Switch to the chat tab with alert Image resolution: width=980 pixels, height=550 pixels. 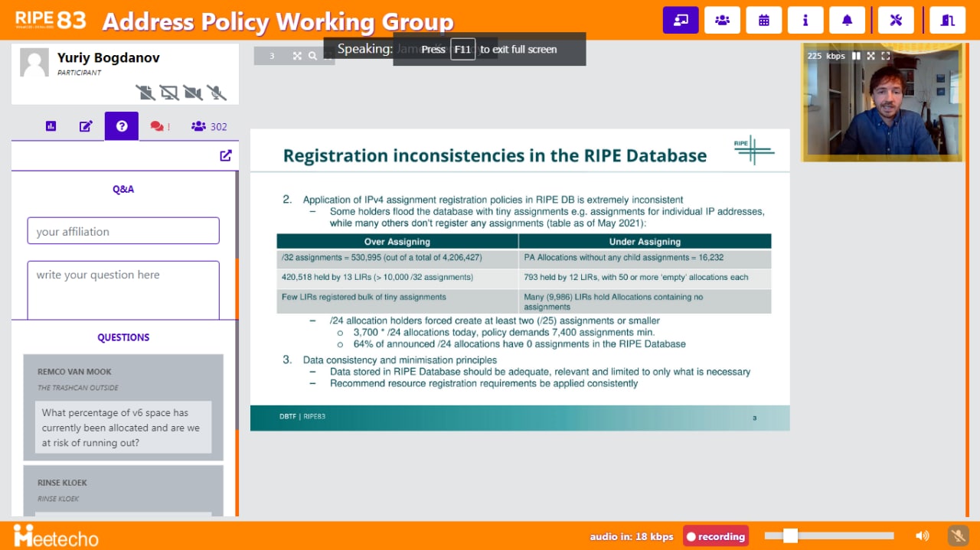[x=159, y=126]
